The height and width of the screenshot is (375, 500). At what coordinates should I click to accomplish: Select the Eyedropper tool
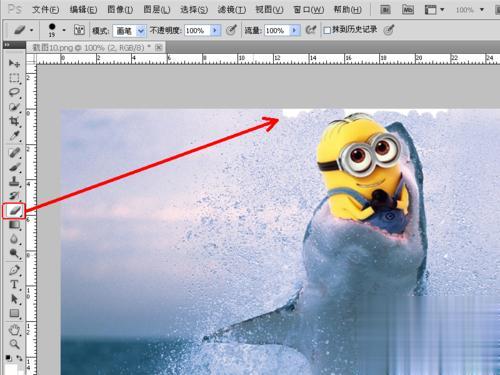[x=14, y=135]
